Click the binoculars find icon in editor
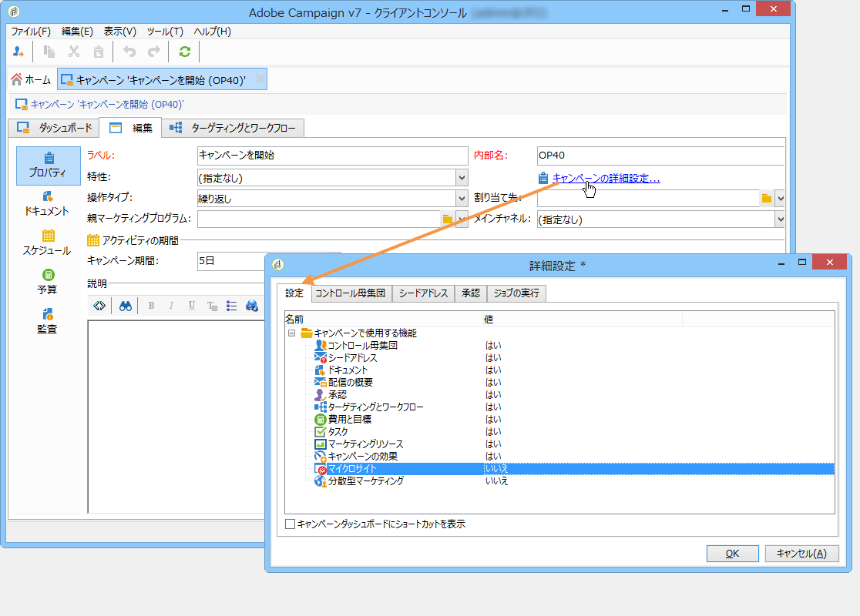 [126, 306]
